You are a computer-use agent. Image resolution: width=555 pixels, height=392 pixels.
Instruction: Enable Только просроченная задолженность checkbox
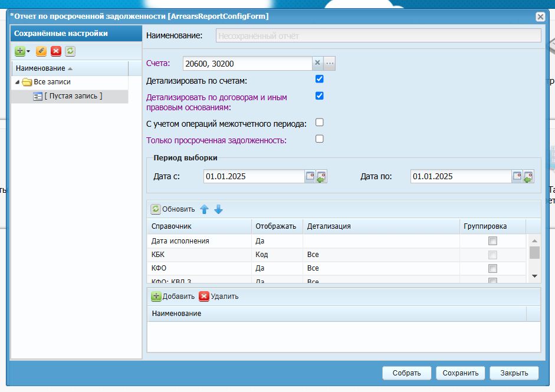pyautogui.click(x=319, y=139)
